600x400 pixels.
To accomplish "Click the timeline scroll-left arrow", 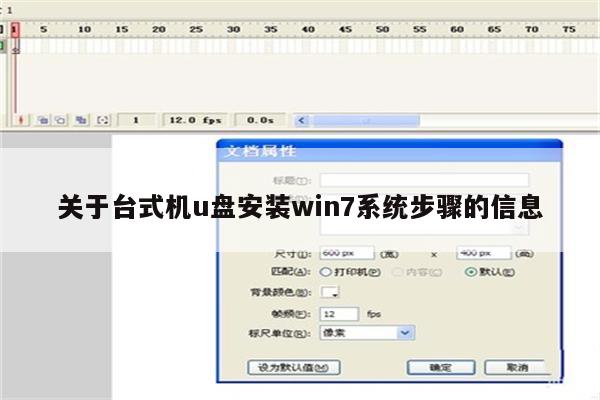I will 302,121.
